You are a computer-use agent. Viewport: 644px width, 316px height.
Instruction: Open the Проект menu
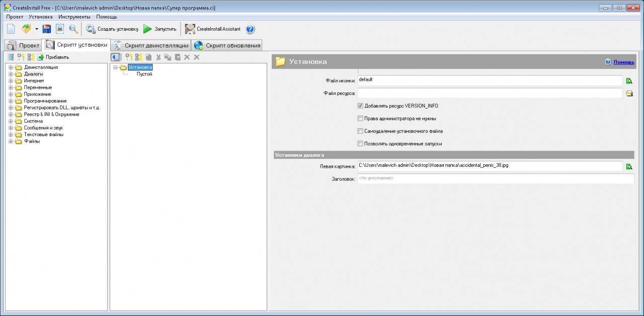point(15,17)
